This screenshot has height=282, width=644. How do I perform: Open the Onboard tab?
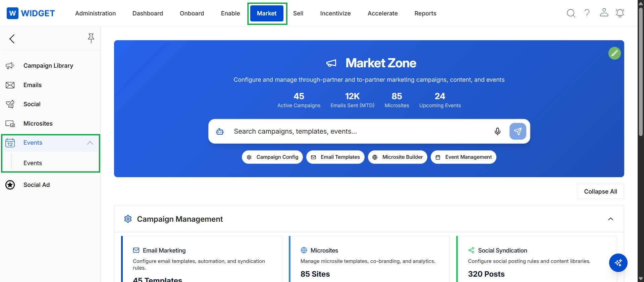pyautogui.click(x=192, y=13)
